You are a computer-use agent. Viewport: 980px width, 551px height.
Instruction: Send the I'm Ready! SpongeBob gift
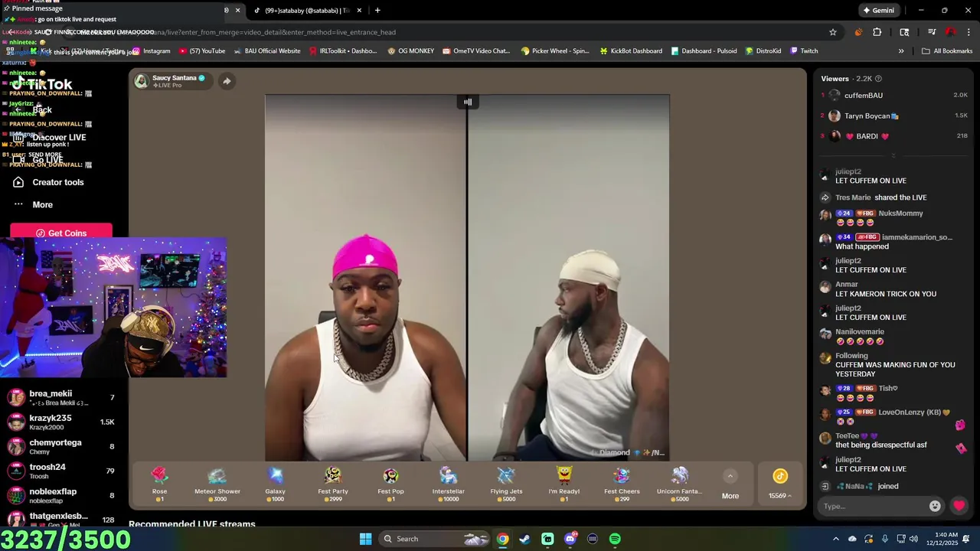(x=564, y=484)
